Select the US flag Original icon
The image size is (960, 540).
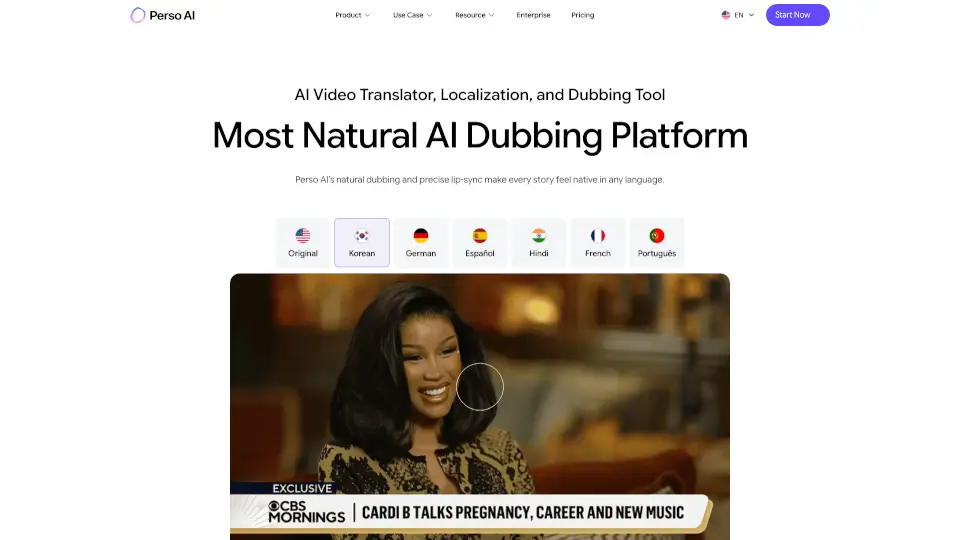tap(303, 236)
